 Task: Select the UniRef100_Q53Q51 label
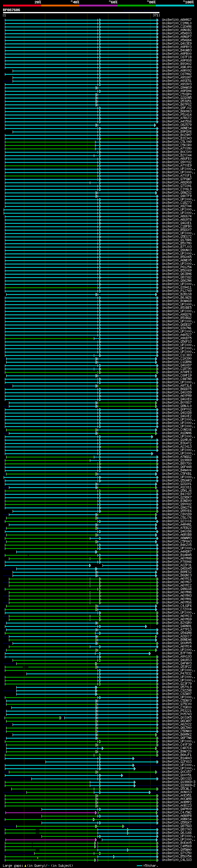[176, 101]
